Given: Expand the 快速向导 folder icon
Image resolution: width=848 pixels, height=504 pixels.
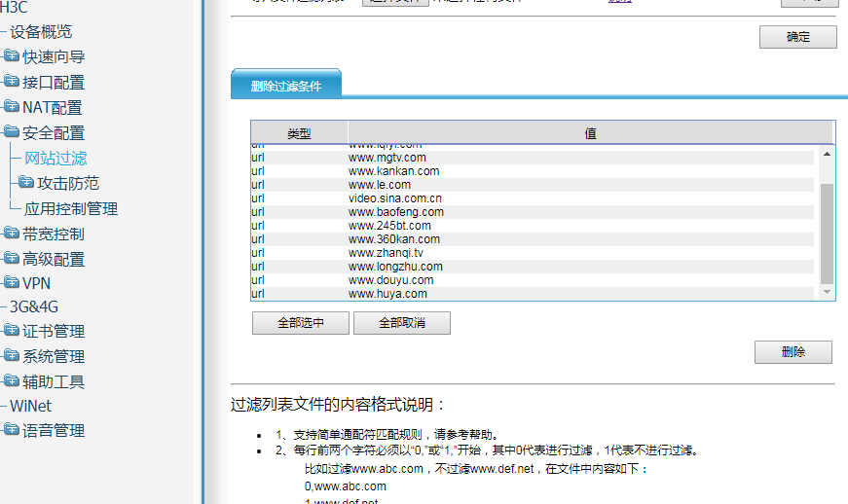Looking at the screenshot, I should [x=11, y=55].
